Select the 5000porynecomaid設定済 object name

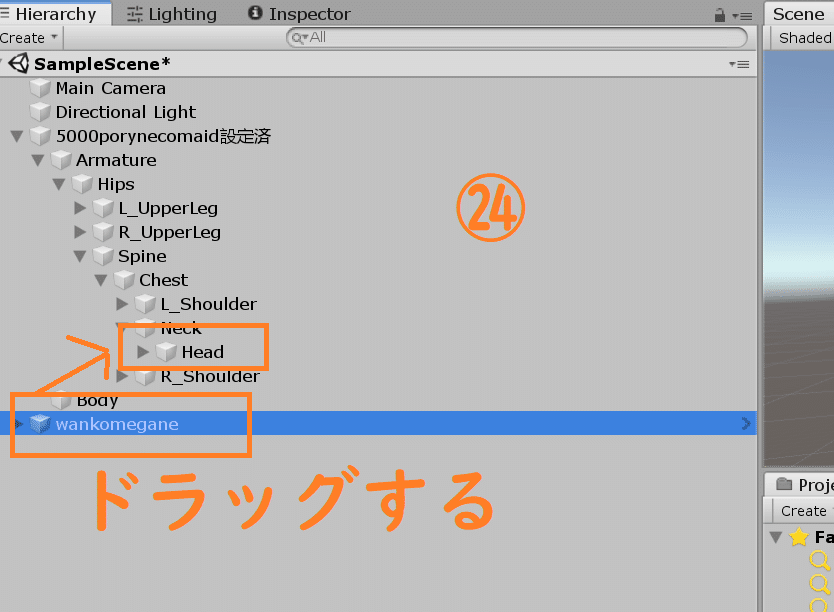click(163, 136)
